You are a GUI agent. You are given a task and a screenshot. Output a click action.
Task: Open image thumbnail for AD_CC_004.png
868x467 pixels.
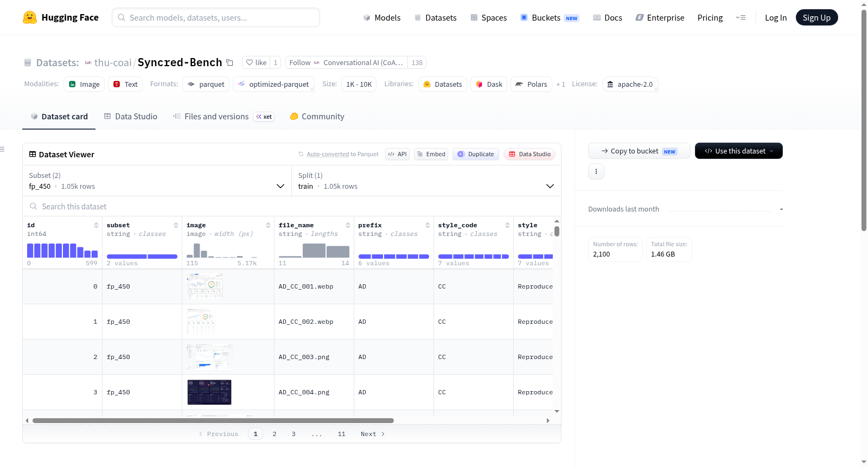click(x=209, y=392)
